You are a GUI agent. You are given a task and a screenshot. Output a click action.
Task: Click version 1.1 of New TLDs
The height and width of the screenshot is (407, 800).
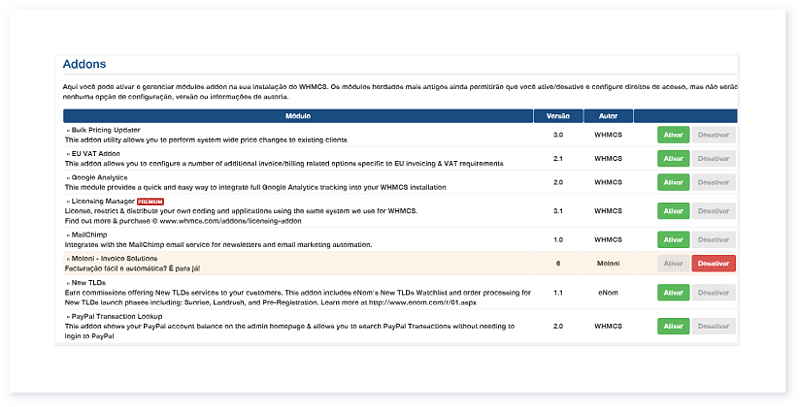tap(558, 293)
